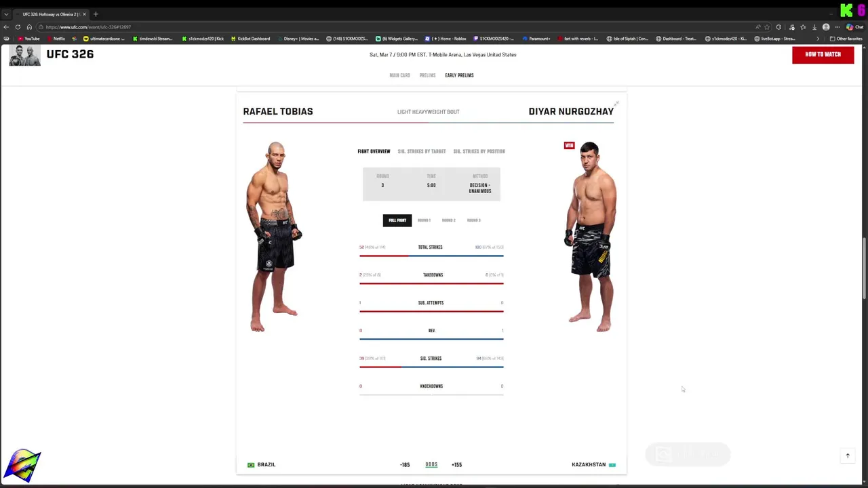The height and width of the screenshot is (488, 868).
Task: Click the TOTAL STRIKES comparison bar
Action: 431,256
